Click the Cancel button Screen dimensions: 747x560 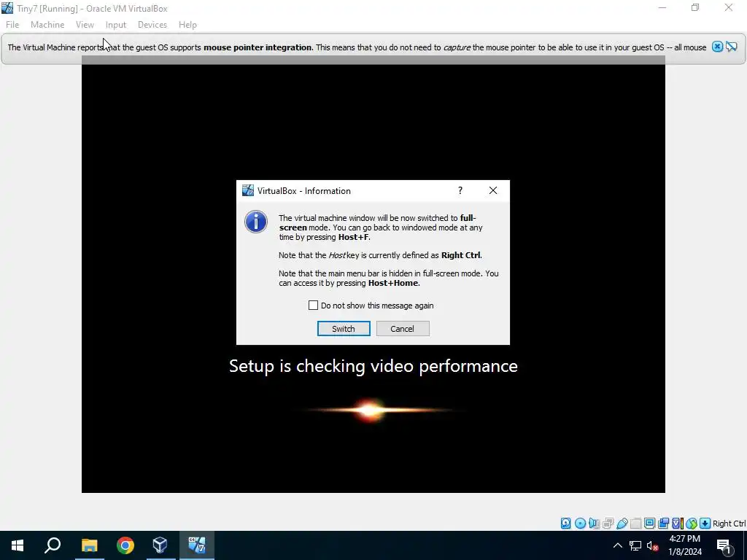[403, 329]
